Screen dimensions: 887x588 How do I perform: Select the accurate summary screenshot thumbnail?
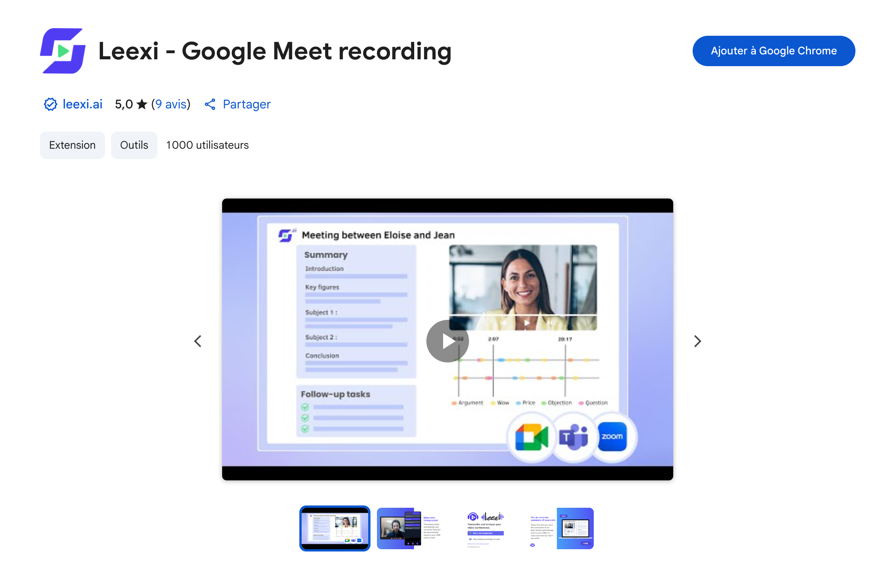click(x=560, y=528)
